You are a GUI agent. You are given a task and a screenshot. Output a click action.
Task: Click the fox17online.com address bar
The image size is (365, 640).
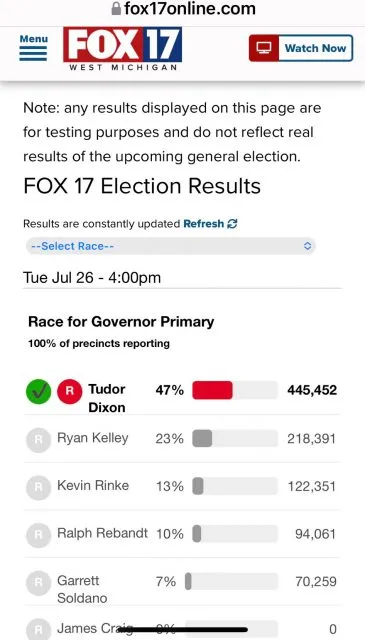pyautogui.click(x=182, y=9)
